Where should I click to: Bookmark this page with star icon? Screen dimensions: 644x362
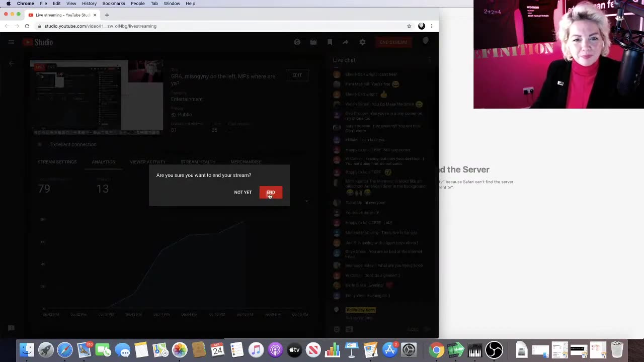[409, 26]
